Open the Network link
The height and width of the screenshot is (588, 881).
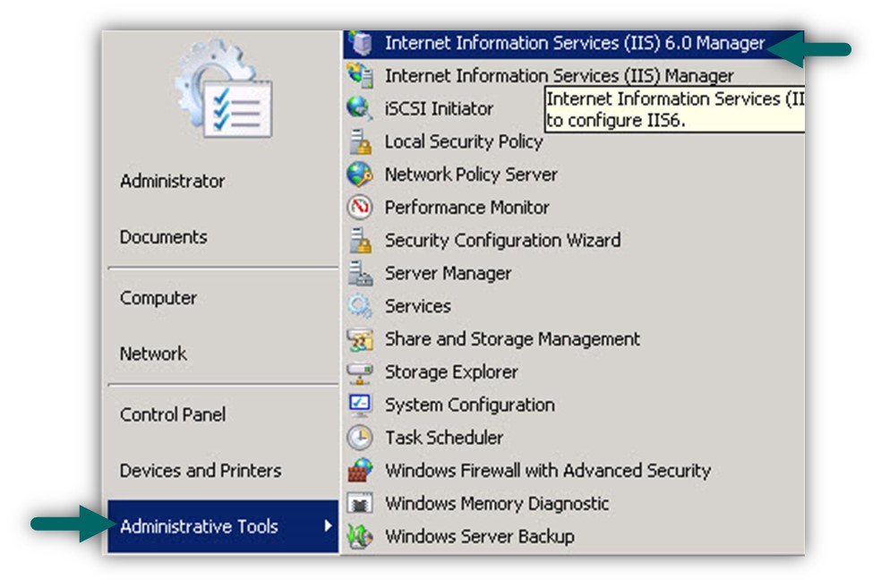click(x=153, y=354)
